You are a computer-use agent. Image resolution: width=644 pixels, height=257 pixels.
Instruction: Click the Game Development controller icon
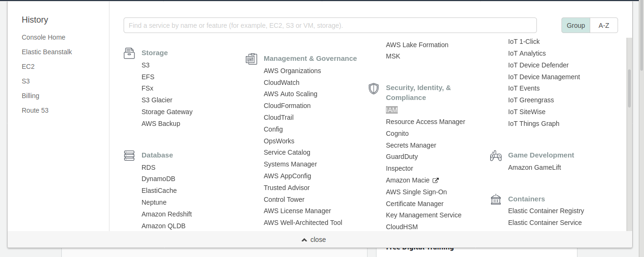pos(496,156)
